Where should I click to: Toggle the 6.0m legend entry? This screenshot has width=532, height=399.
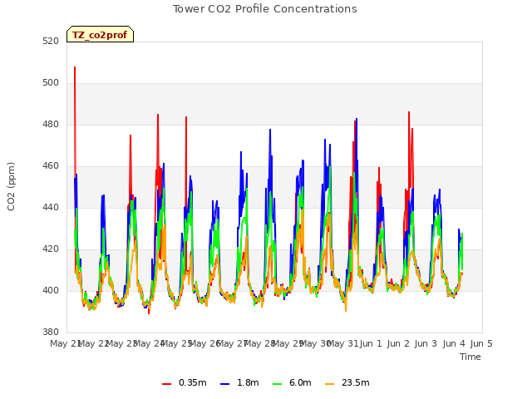[292, 382]
